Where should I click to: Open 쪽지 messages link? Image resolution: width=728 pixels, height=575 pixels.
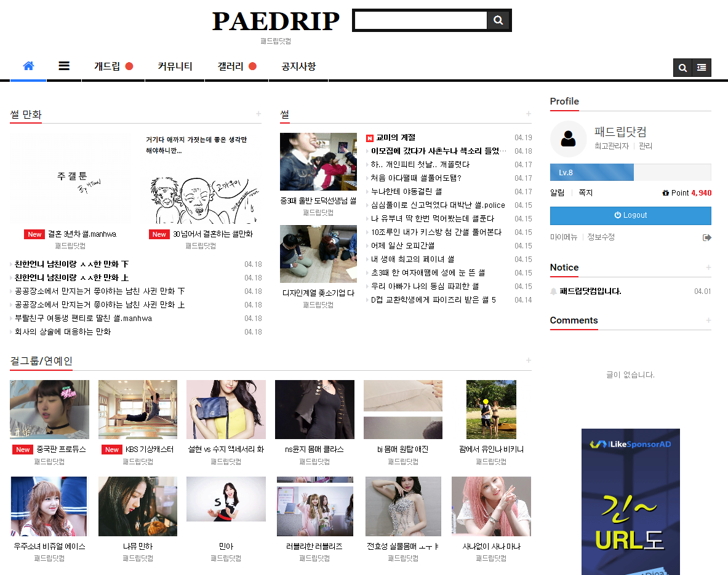pos(585,192)
